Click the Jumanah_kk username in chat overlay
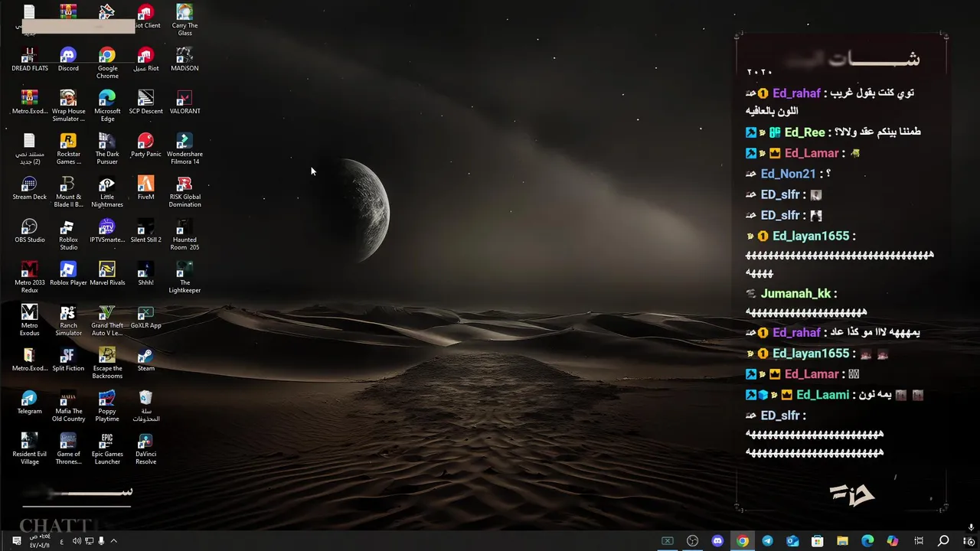980x551 pixels. click(795, 293)
